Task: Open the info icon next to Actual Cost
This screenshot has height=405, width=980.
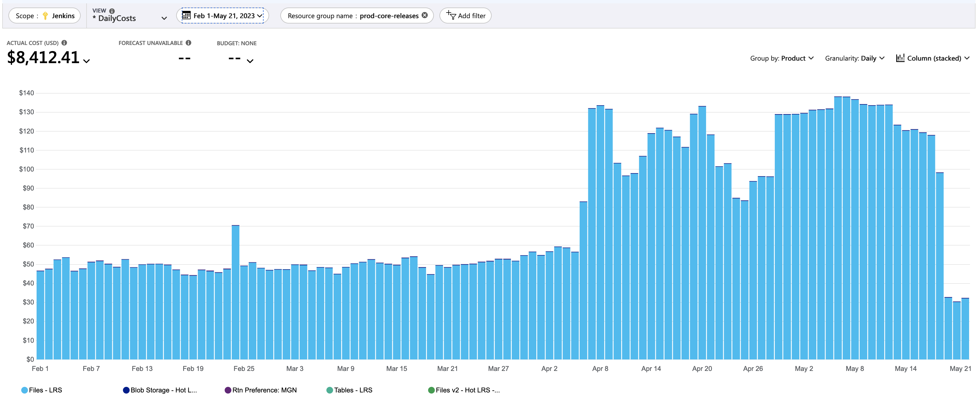Action: pyautogui.click(x=64, y=43)
